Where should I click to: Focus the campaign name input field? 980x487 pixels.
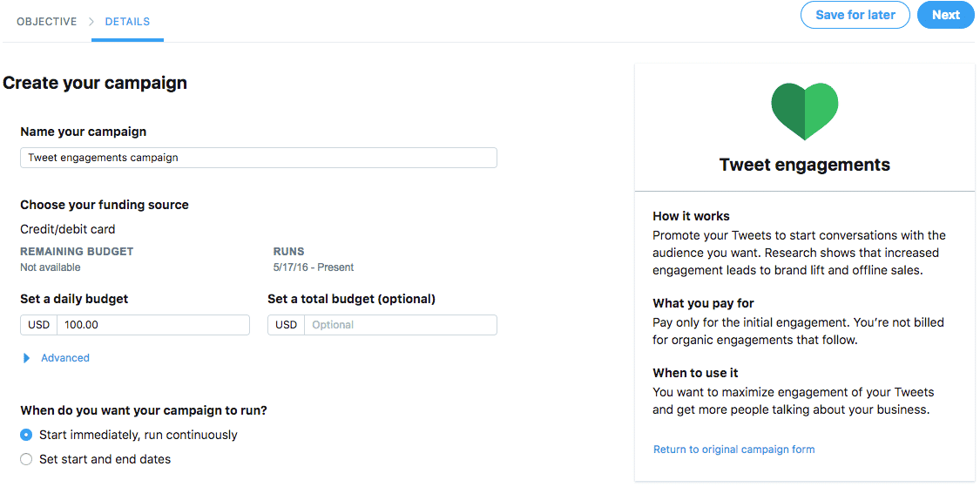pos(259,158)
